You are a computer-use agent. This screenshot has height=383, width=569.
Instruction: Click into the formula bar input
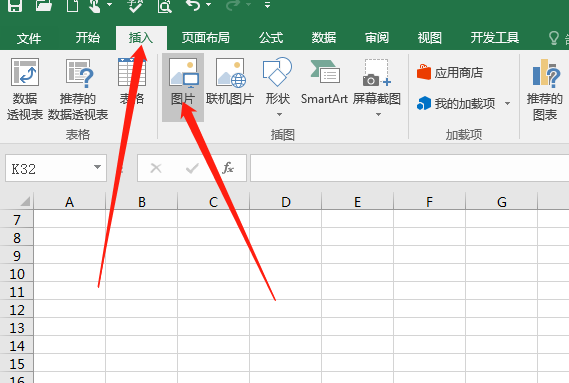[409, 168]
